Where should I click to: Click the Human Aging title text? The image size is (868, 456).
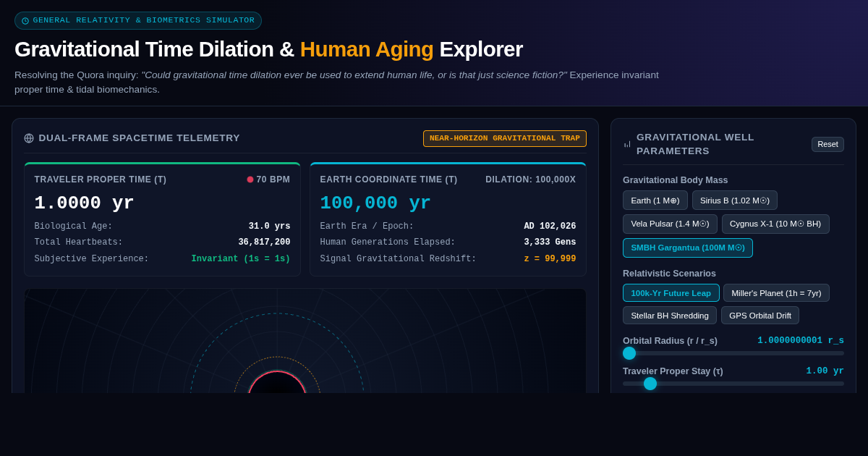367,49
